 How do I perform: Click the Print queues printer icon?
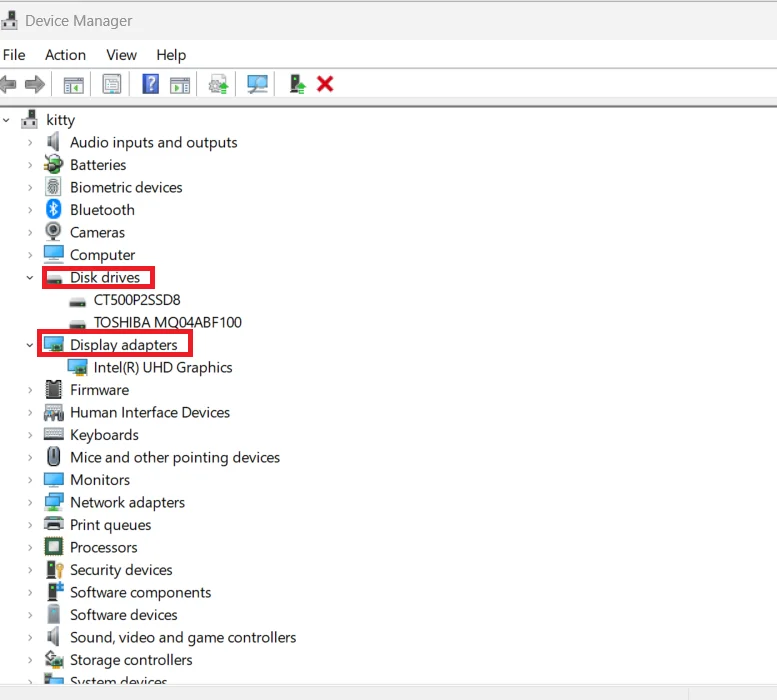54,524
